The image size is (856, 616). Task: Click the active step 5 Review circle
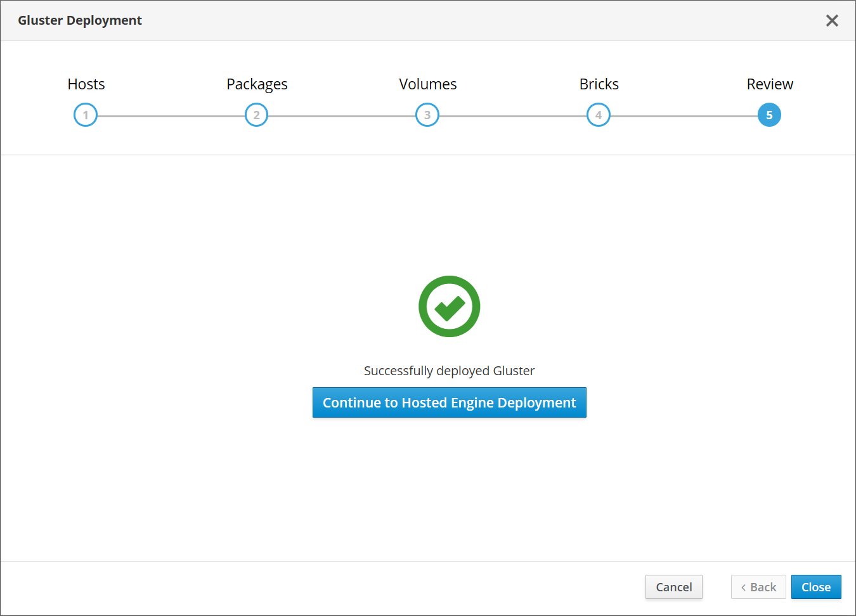(769, 115)
